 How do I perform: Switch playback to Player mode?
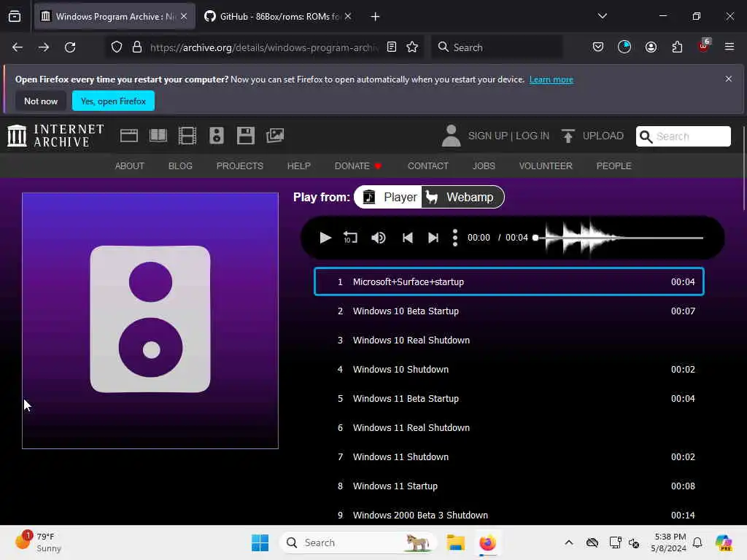coord(389,197)
